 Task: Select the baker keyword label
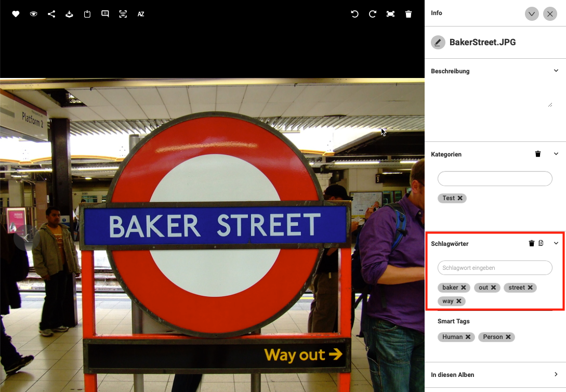[x=450, y=288]
